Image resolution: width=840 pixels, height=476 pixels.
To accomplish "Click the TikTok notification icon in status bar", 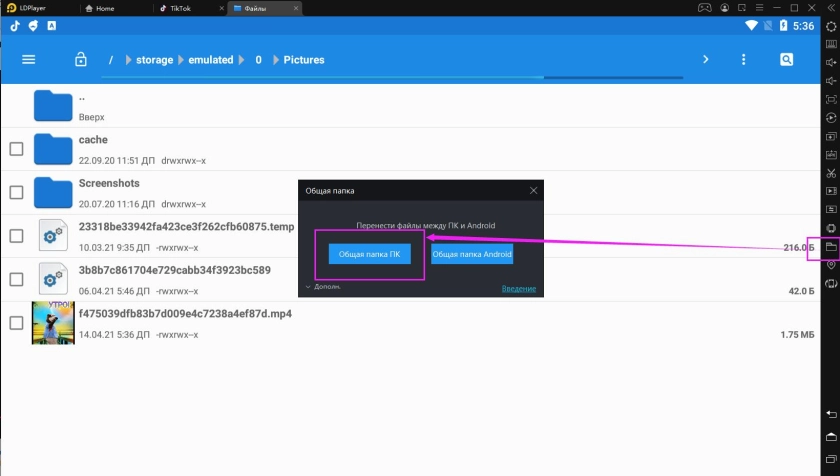I will pos(15,25).
